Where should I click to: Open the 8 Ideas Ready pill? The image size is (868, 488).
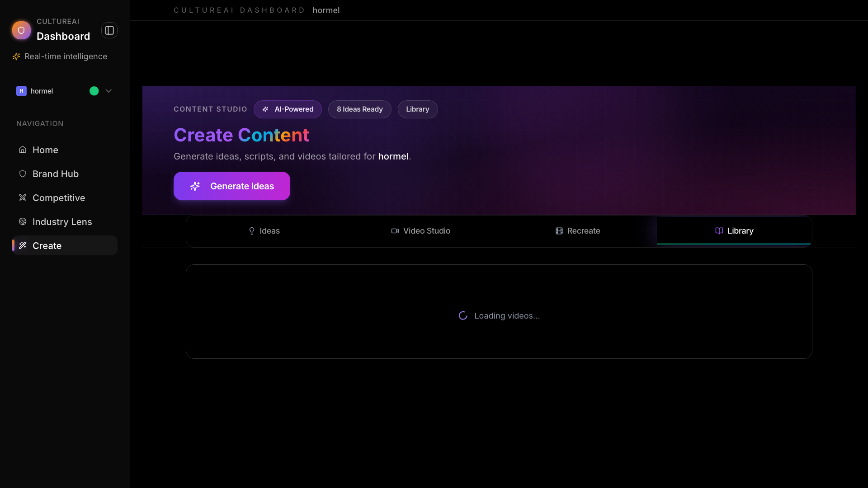coord(359,109)
